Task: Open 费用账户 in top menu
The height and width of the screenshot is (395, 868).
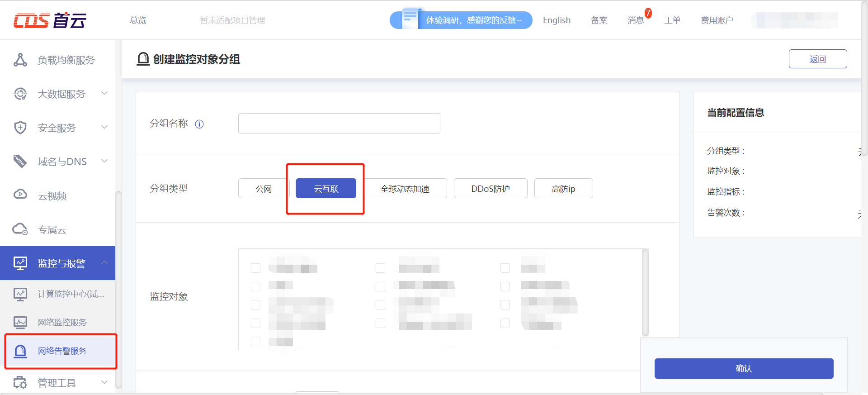Action: pos(717,20)
